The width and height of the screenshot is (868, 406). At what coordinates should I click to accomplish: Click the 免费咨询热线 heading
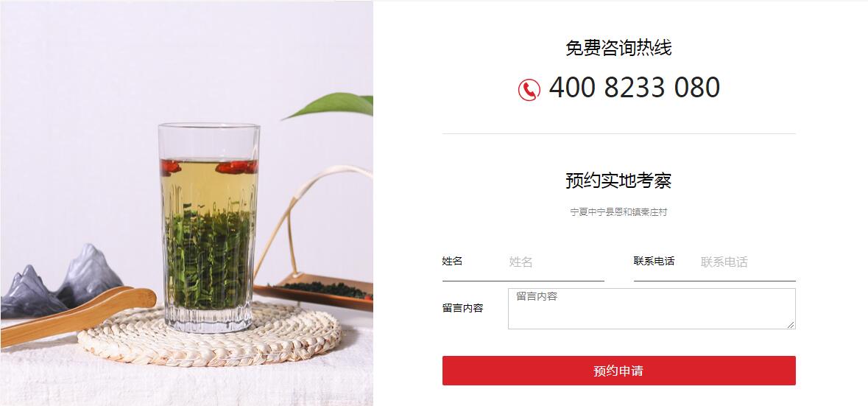click(x=618, y=48)
